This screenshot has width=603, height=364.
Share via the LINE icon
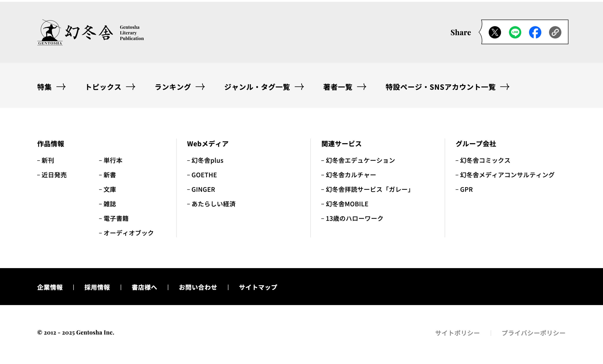[515, 32]
